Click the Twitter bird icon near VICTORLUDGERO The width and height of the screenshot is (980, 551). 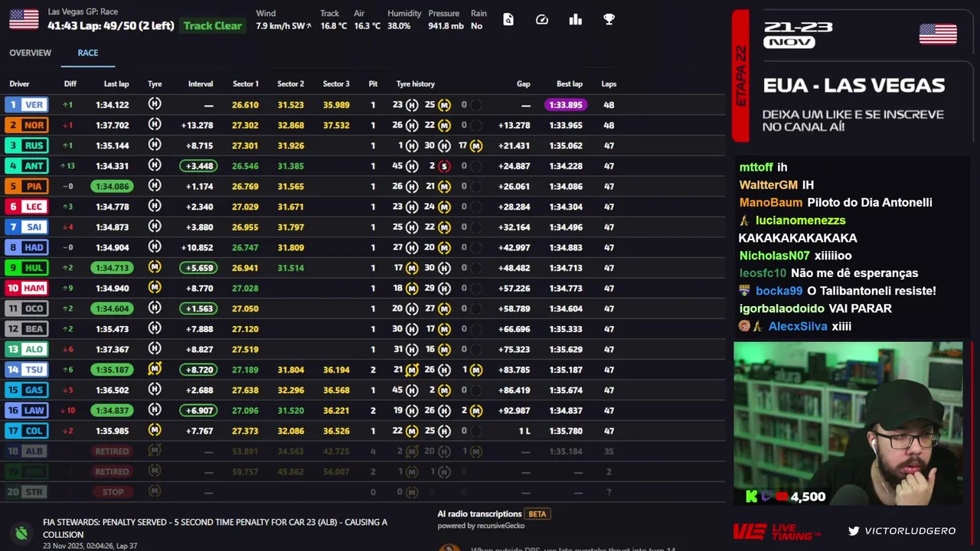[854, 530]
